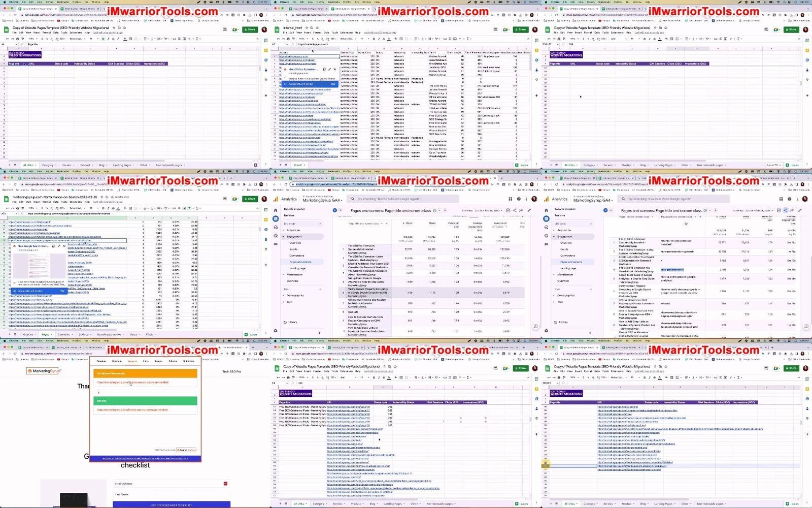
Task: Click reload icon in MarketingSyrup page browser toolbar
Action: click(15, 354)
